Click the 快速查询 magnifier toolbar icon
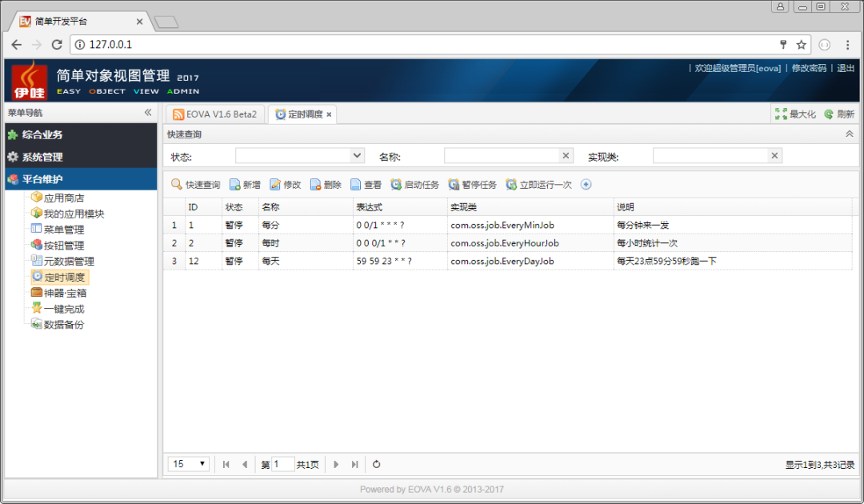 [177, 185]
